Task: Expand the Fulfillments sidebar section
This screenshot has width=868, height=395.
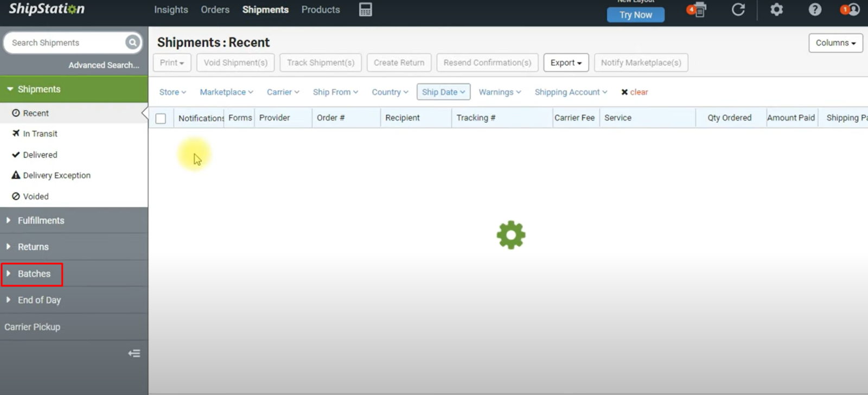Action: tap(74, 220)
